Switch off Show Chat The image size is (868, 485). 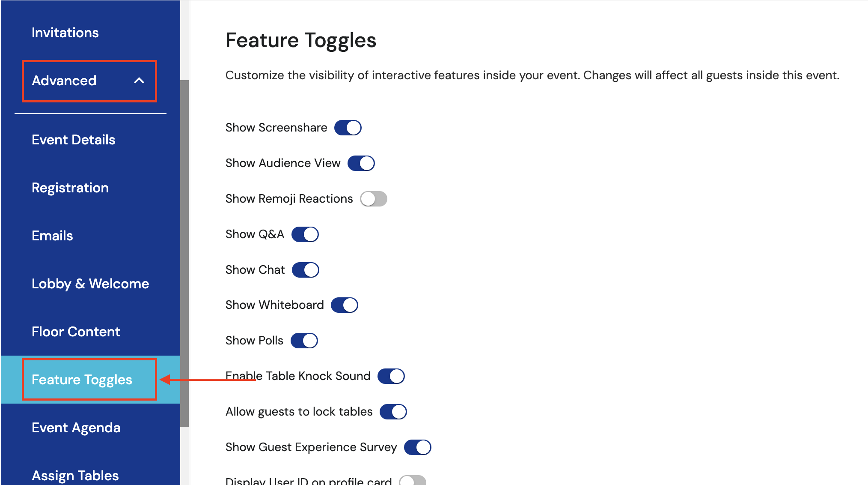[305, 270]
